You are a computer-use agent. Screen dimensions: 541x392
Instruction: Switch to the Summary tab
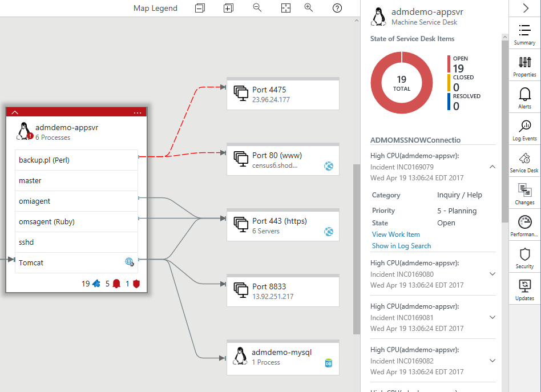524,34
